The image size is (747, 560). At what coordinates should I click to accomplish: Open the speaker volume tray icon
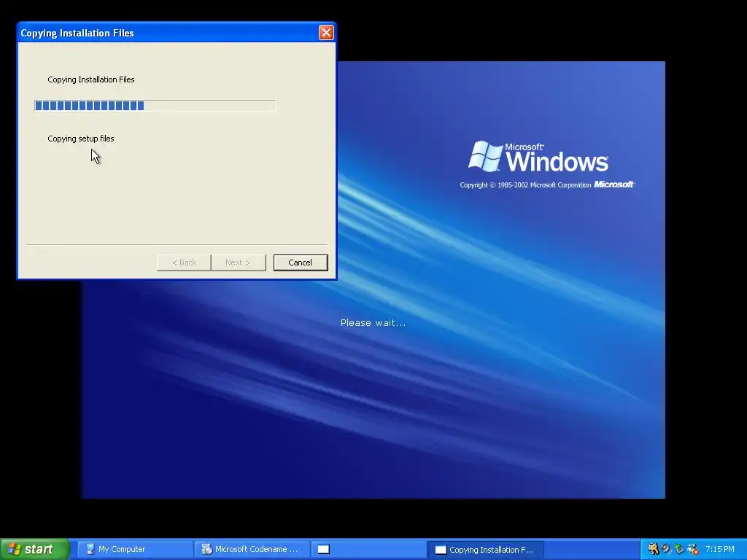tap(666, 549)
